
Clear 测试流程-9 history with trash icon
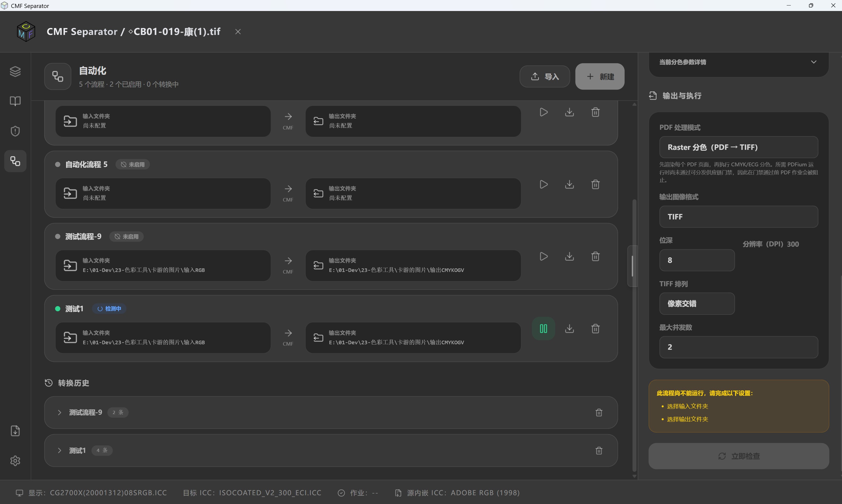[x=599, y=412]
